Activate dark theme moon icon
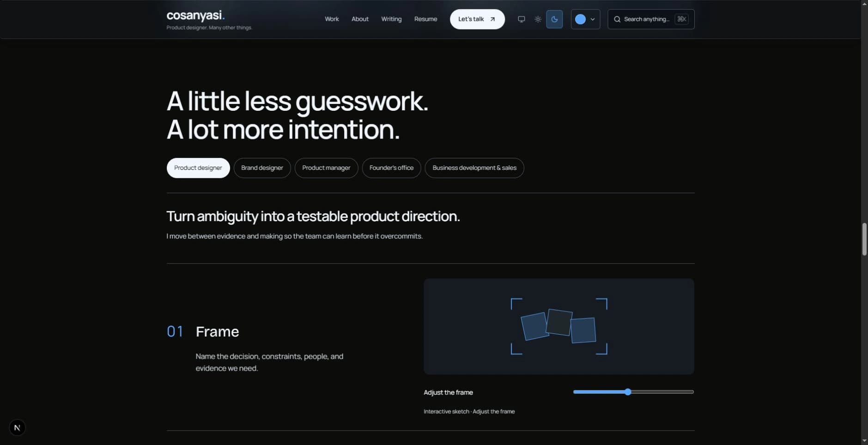 coord(554,19)
